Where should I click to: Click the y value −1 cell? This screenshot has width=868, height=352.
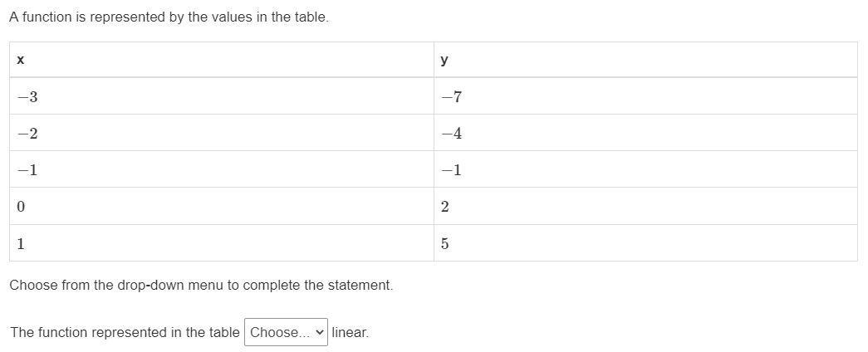click(x=645, y=169)
